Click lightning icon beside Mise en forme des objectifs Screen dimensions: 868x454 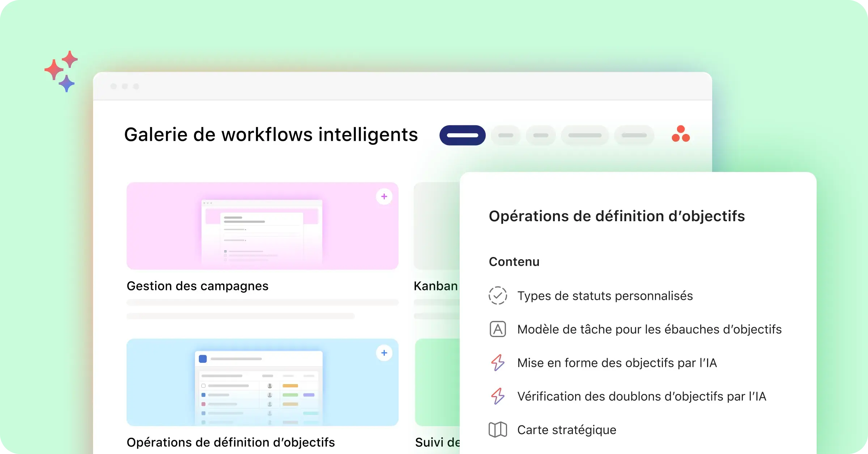[498, 363]
